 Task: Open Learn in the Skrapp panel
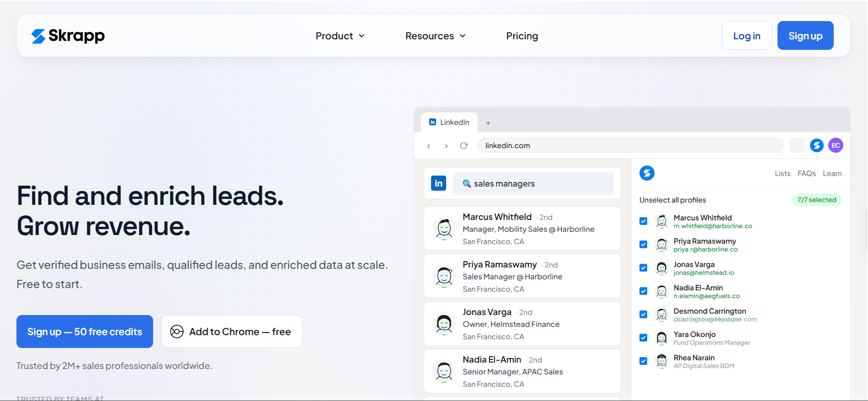(x=832, y=174)
